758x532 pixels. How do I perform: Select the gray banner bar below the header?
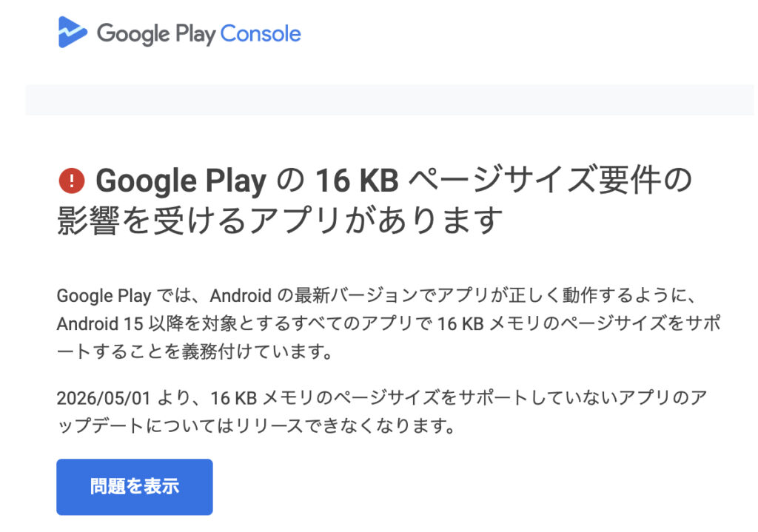(x=389, y=100)
